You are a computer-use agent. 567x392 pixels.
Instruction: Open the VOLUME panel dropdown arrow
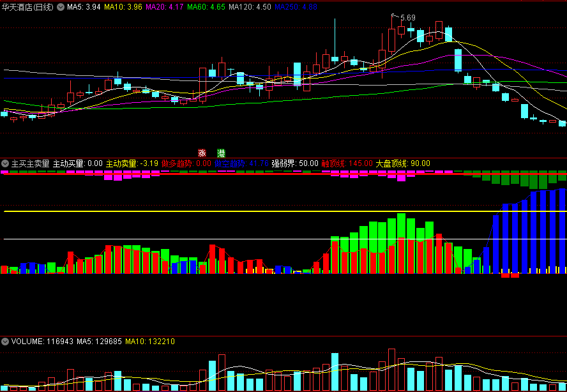[4, 341]
